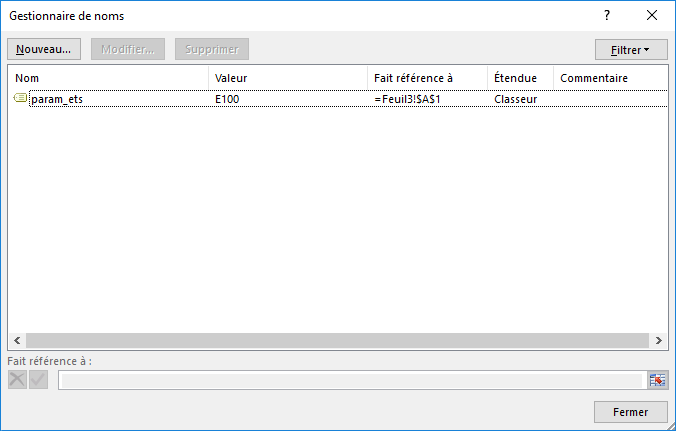Viewport: 676px width, 431px height.
Task: Click the checkmark confirm icon beside reference field
Action: (x=38, y=380)
